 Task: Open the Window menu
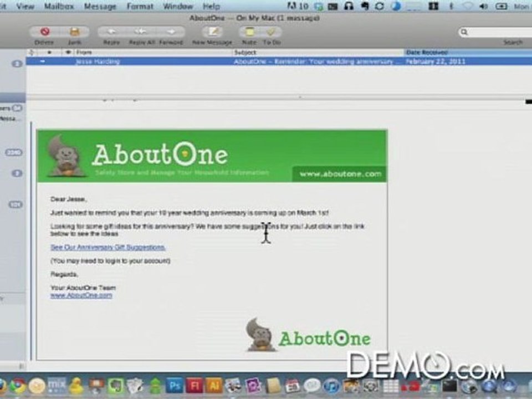tap(178, 6)
